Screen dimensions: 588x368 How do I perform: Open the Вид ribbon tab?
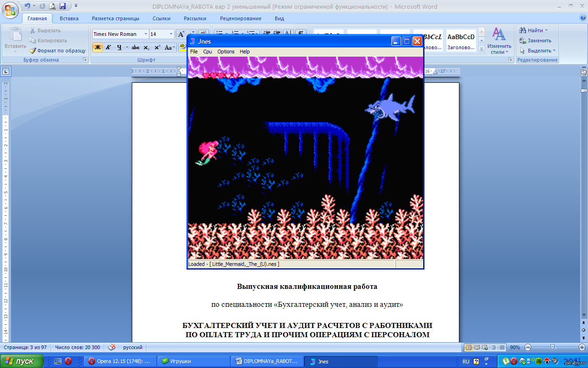click(279, 18)
